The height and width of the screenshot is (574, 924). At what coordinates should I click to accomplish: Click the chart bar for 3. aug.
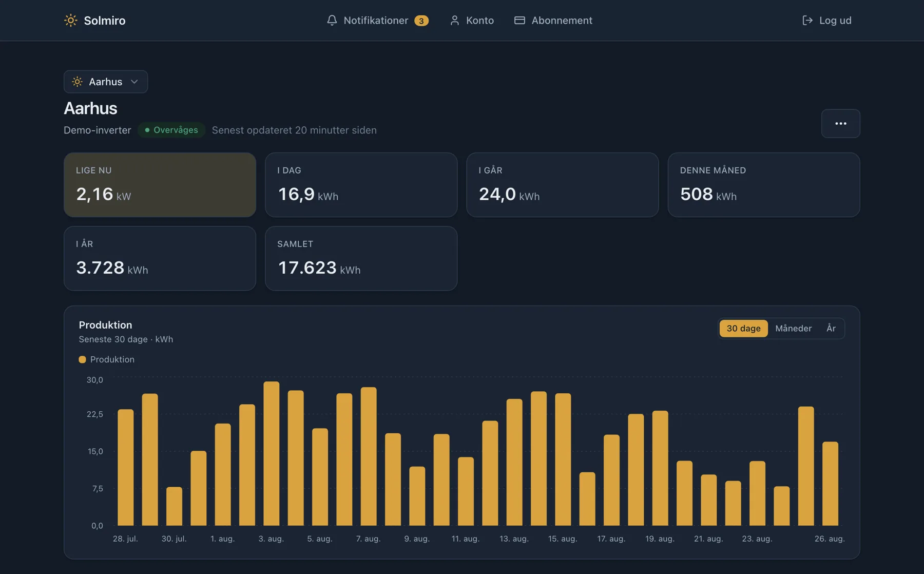coord(271,453)
